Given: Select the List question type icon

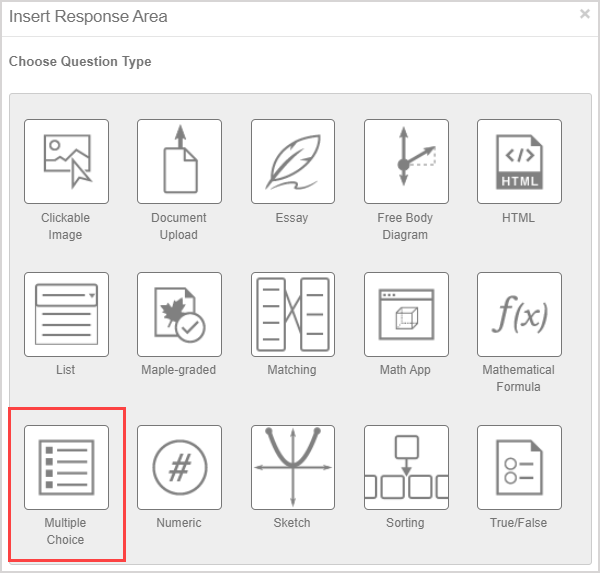Looking at the screenshot, I should [x=66, y=314].
